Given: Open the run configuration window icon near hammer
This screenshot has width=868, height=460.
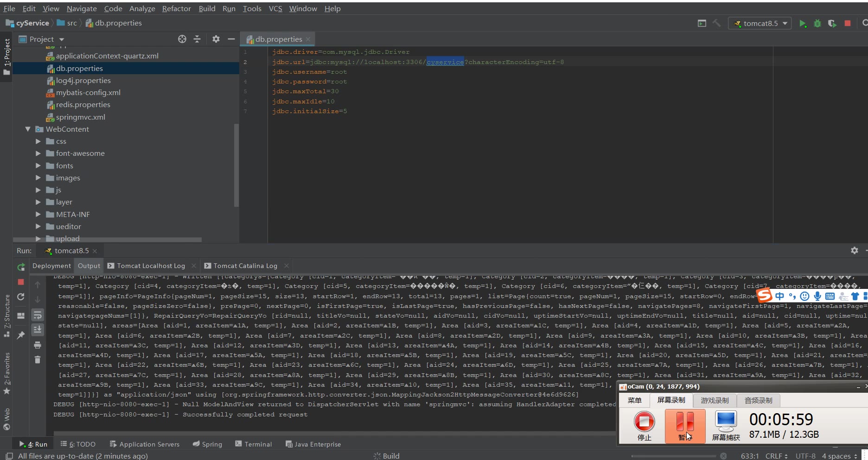Looking at the screenshot, I should (x=702, y=23).
